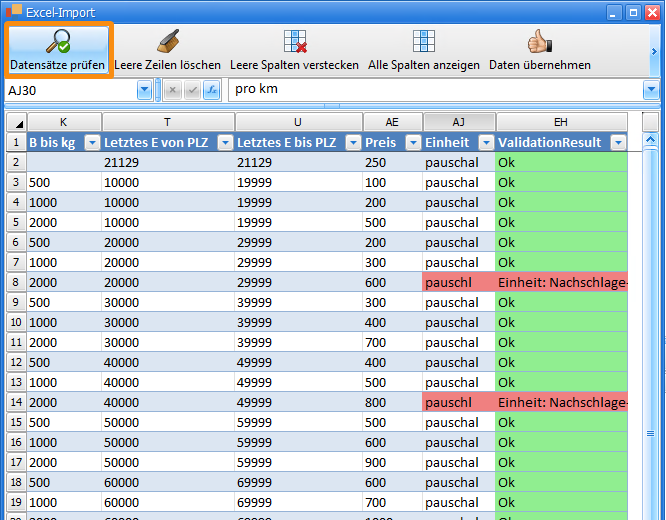Open the ValidationResult filter dropdown
666x520 pixels.
tap(618, 143)
